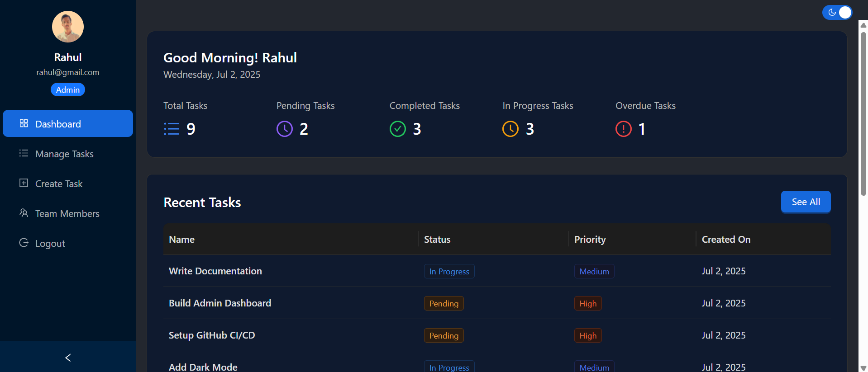This screenshot has width=868, height=372.
Task: Click Medium priority tag of Write Documentation
Action: (594, 271)
